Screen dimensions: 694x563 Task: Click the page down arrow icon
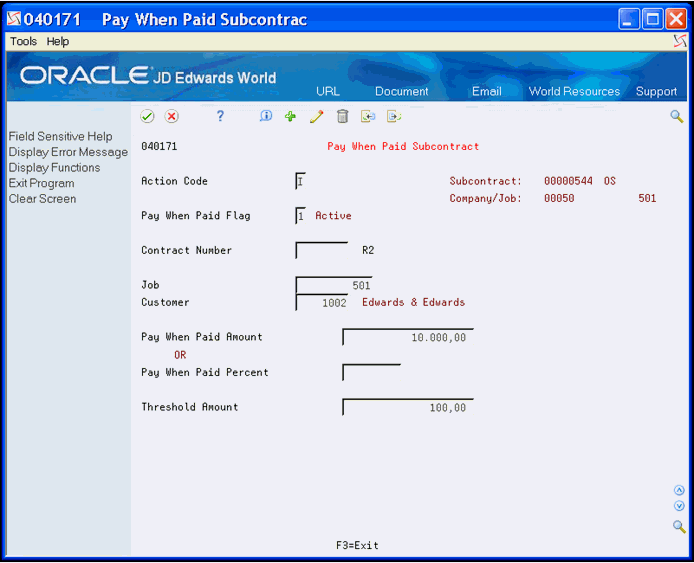(x=679, y=505)
